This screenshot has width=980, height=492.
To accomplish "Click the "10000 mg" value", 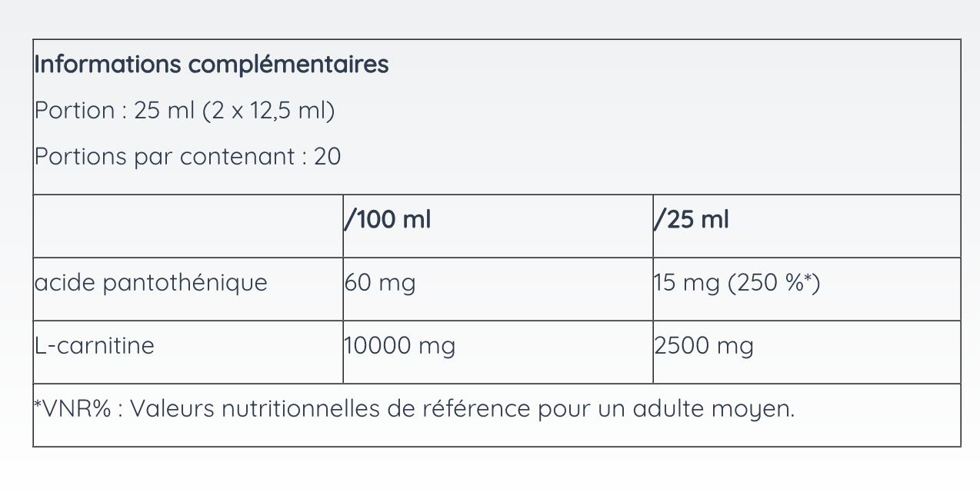I will click(400, 346).
